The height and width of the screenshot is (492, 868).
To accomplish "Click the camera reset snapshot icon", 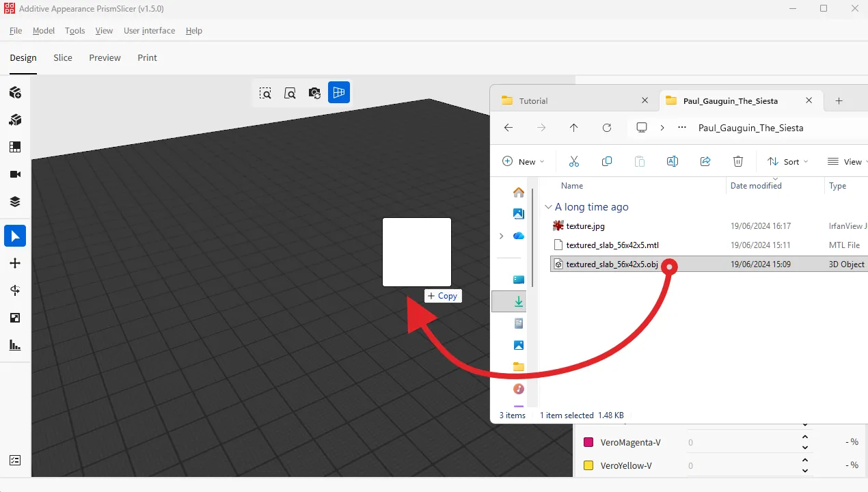I will point(314,92).
